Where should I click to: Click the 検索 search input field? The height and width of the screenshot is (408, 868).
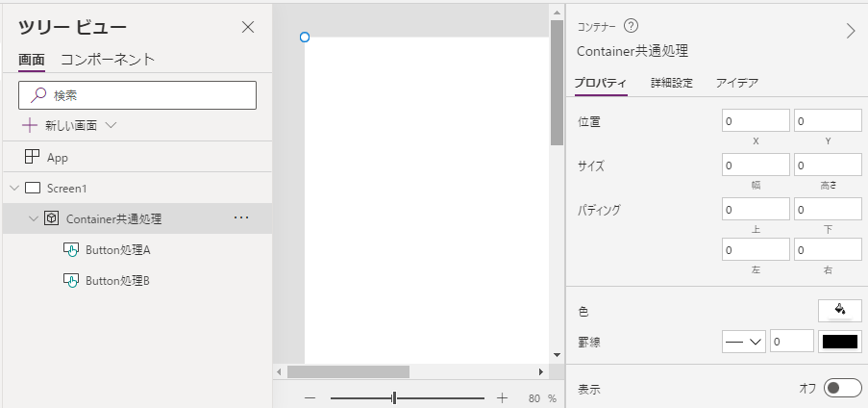[137, 95]
